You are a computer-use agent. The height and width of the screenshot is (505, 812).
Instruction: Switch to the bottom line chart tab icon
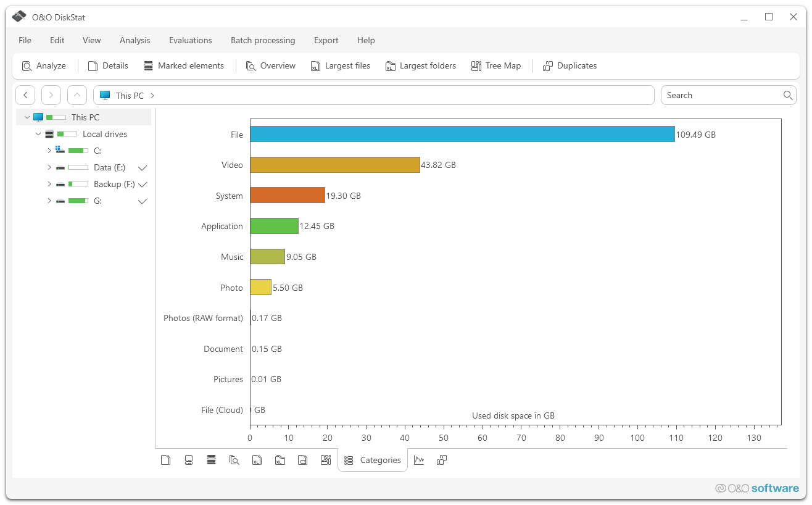tap(419, 460)
